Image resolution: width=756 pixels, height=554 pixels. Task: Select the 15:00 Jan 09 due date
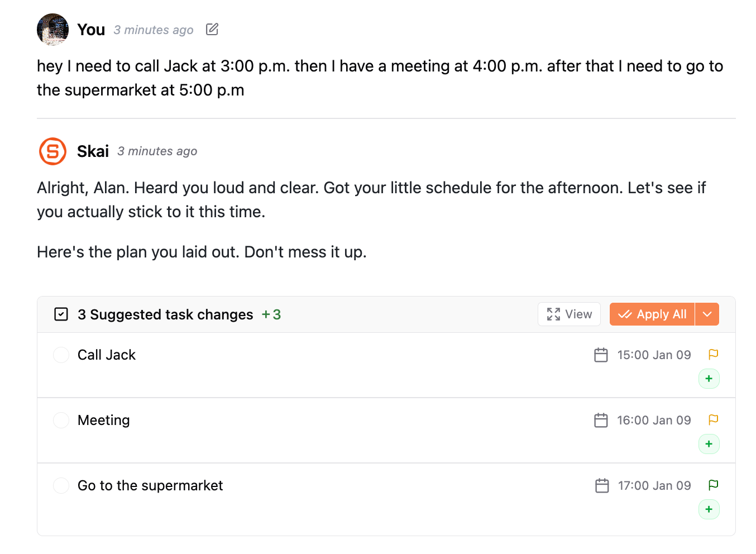[654, 355]
